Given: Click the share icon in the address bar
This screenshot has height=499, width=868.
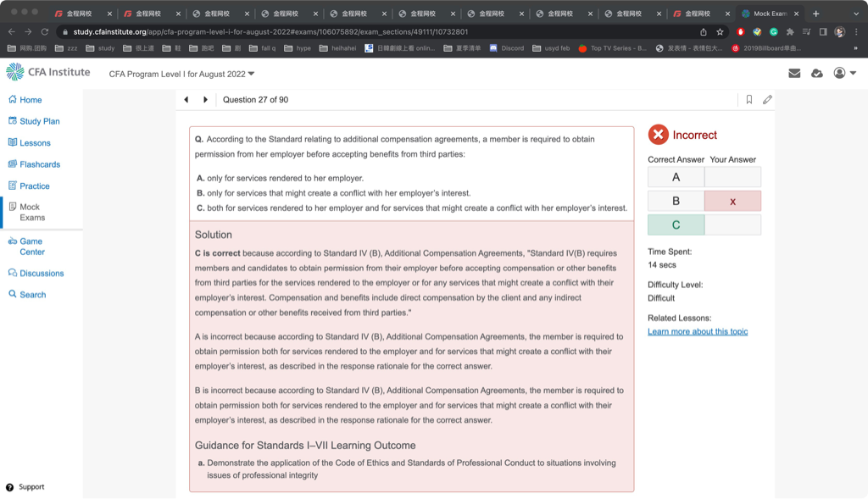Looking at the screenshot, I should coord(703,32).
